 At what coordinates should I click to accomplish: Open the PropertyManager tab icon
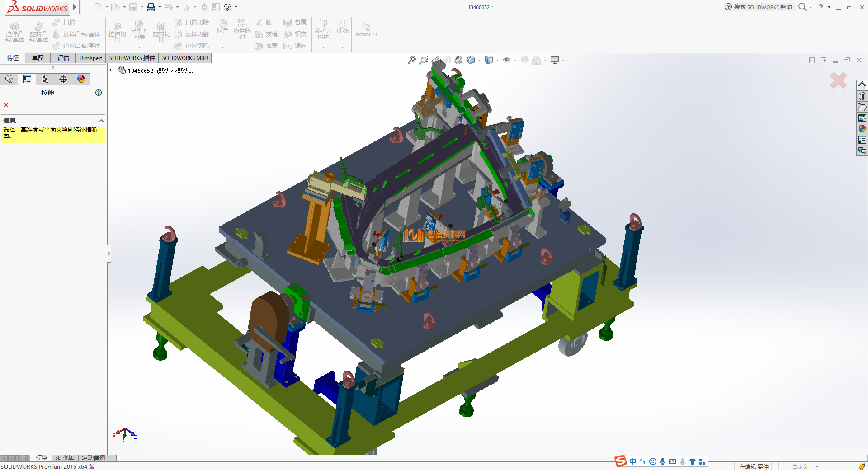[27, 79]
